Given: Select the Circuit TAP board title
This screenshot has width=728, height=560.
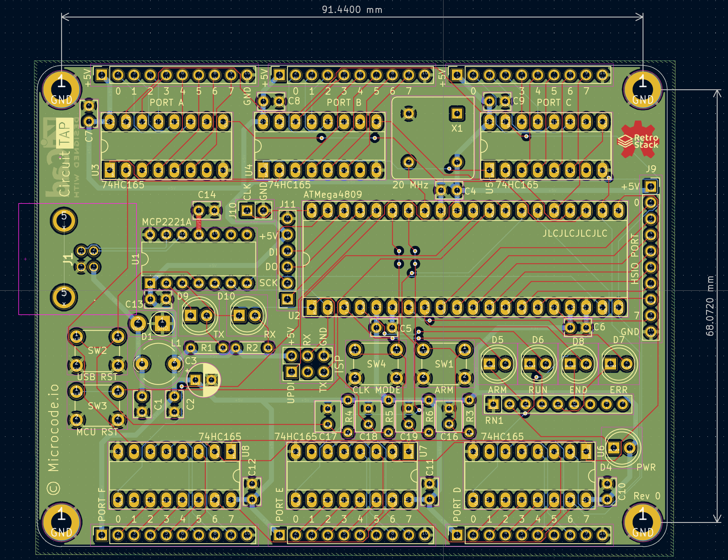Looking at the screenshot, I should coord(65,157).
